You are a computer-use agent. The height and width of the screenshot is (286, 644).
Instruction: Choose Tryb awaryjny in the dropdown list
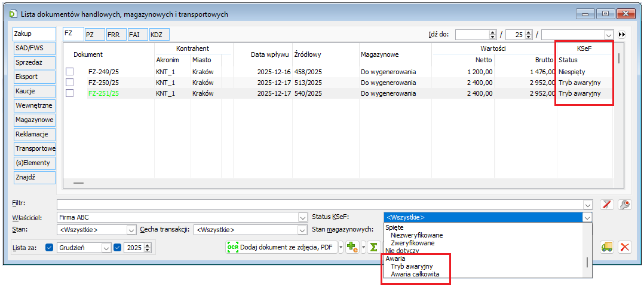tap(412, 266)
